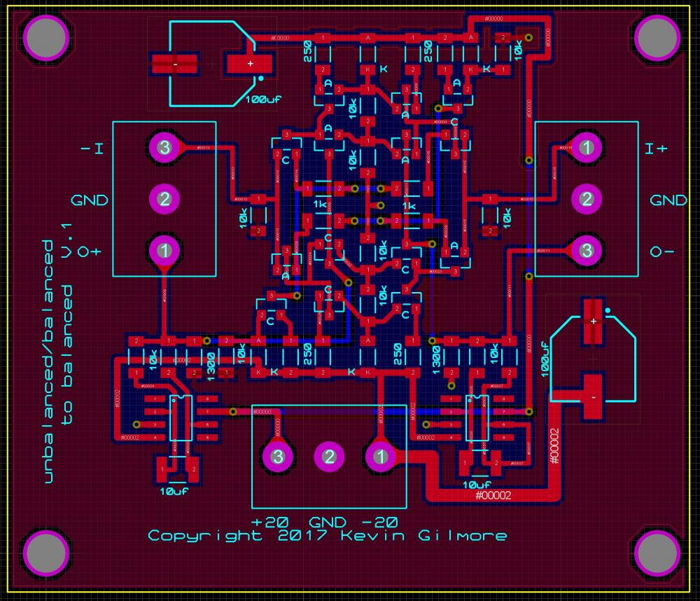This screenshot has height=601, width=700.
Task: Click the vertical '100uf' label at right
Action: [x=545, y=359]
